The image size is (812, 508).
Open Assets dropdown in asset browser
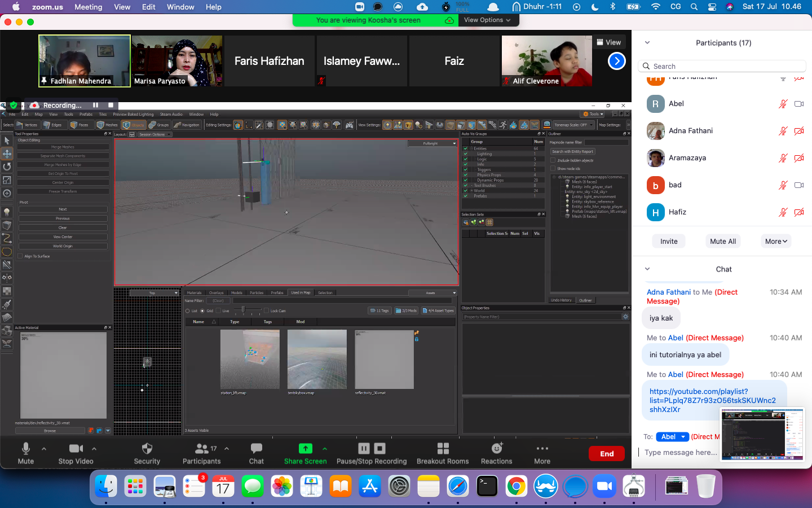(433, 293)
